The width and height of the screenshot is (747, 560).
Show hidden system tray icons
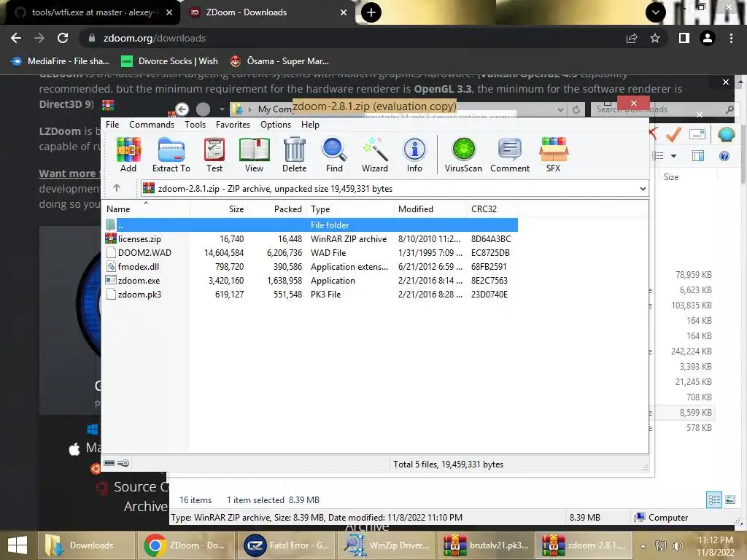643,545
